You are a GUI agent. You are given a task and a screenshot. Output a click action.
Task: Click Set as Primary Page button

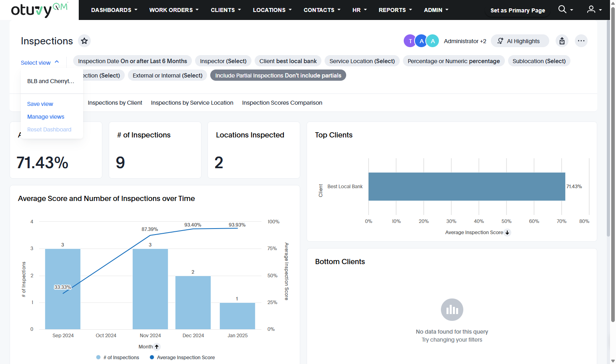point(518,10)
